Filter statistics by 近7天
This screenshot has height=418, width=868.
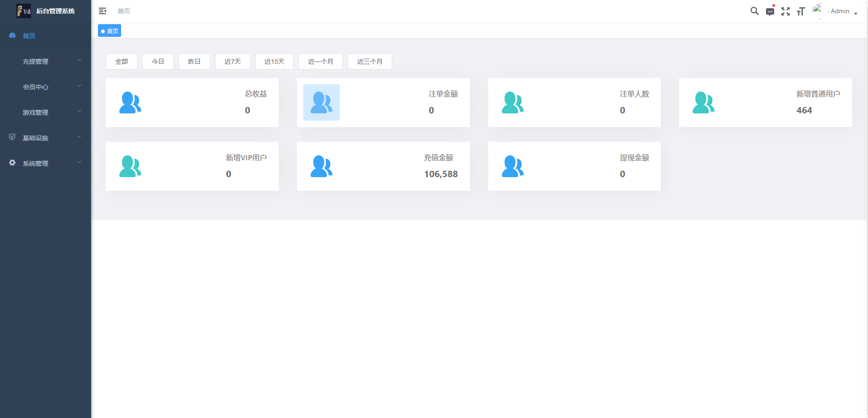(x=232, y=61)
